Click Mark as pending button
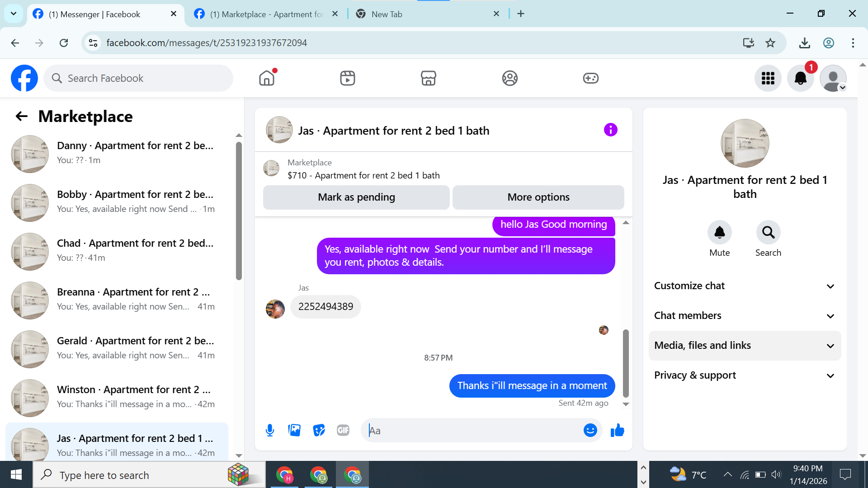The height and width of the screenshot is (488, 868). (x=356, y=197)
